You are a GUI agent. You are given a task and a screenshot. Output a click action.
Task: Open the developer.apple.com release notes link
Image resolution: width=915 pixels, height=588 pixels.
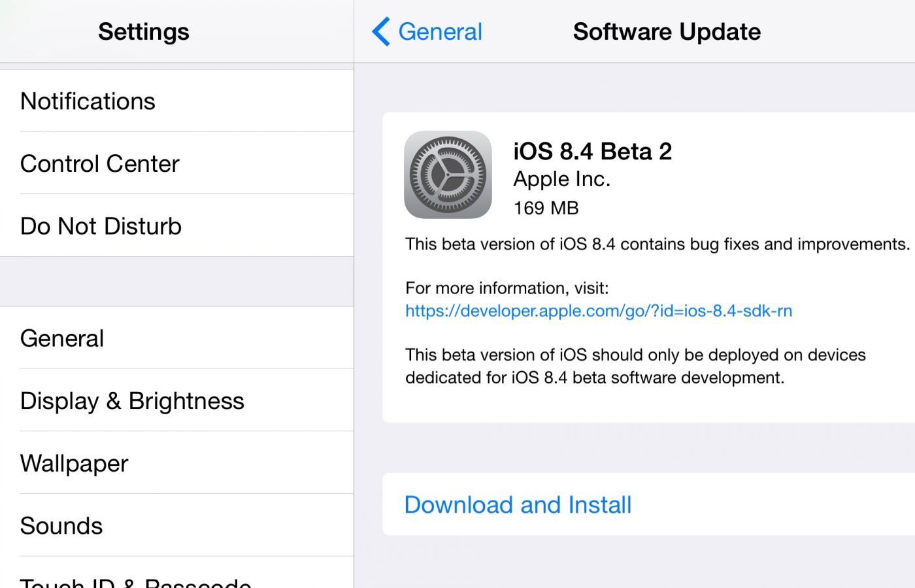tap(599, 310)
